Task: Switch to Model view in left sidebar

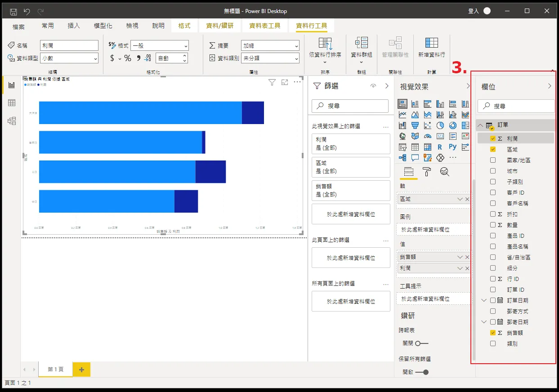Action: [x=12, y=120]
